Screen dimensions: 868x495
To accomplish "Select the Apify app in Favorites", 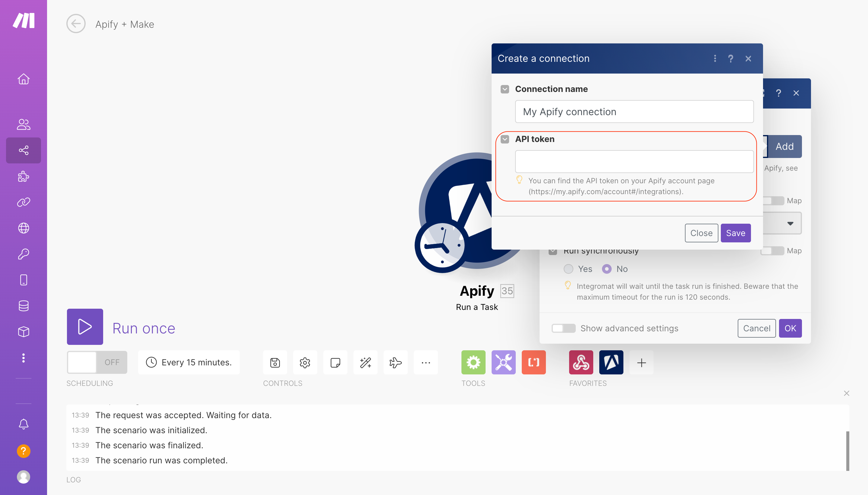I will [x=611, y=362].
